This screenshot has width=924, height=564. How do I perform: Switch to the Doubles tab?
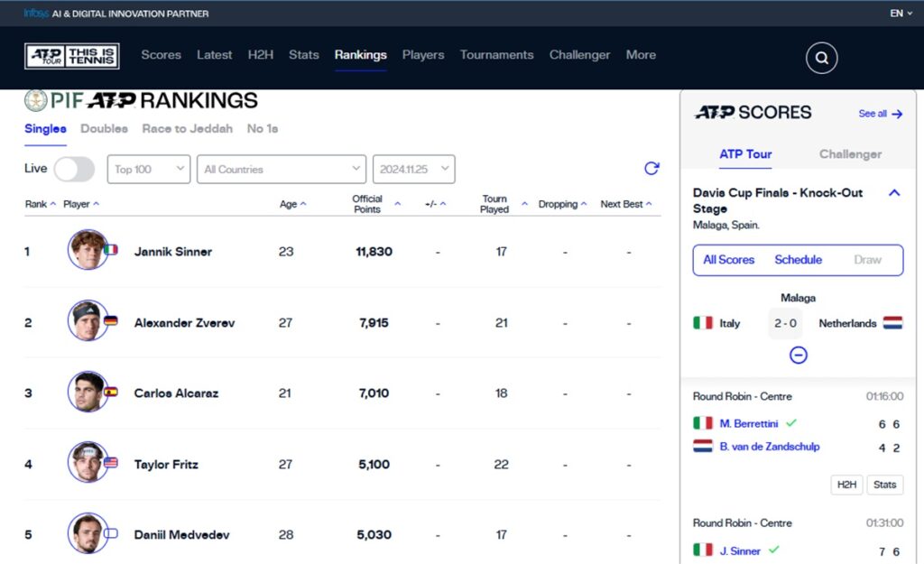tap(104, 128)
